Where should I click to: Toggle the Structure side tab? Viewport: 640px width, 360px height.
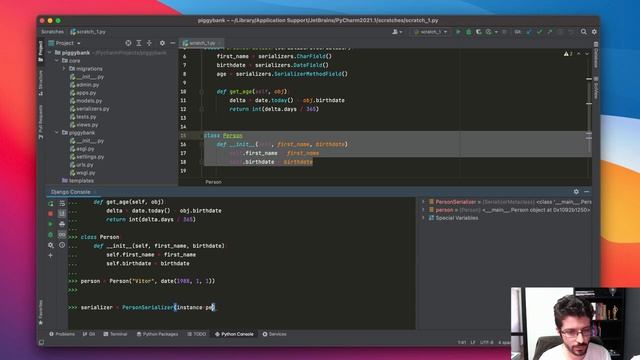coord(41,83)
